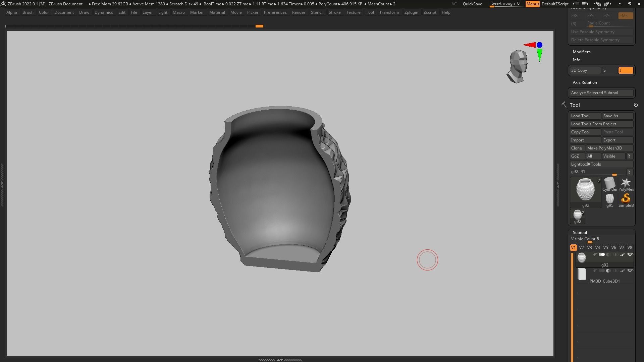Toggle the >M< symmetry button
Screen dimensions: 644x362
click(x=626, y=16)
